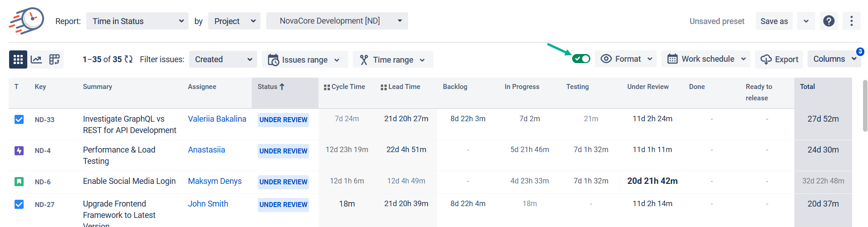Viewport: 868px width, 227px height.
Task: Open the three-dot more options menu
Action: (851, 21)
